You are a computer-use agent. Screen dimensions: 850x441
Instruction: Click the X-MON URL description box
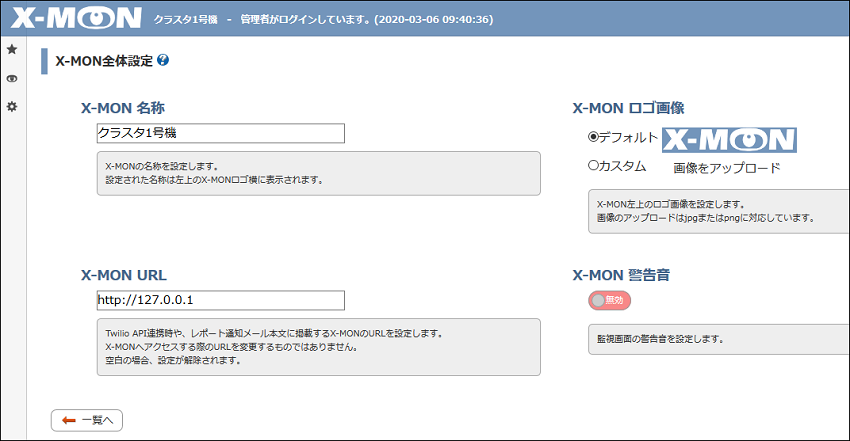[319, 347]
